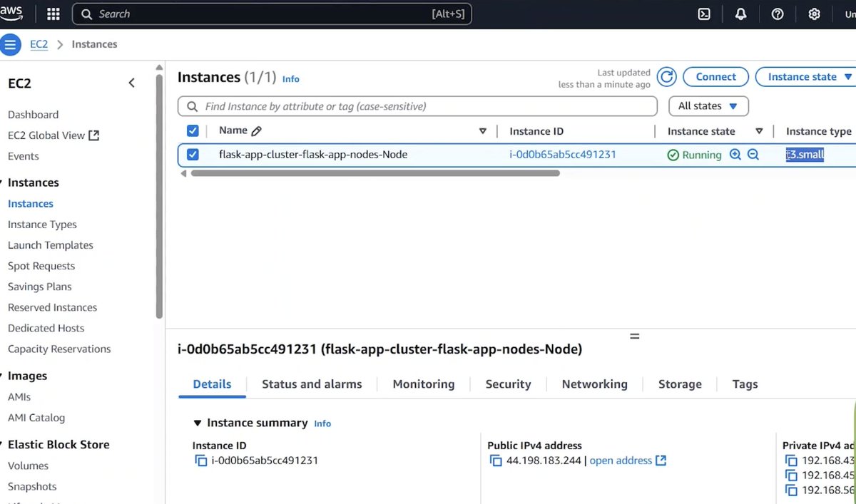Image resolution: width=856 pixels, height=504 pixels.
Task: Open Savings Plans in the sidebar
Action: [40, 287]
